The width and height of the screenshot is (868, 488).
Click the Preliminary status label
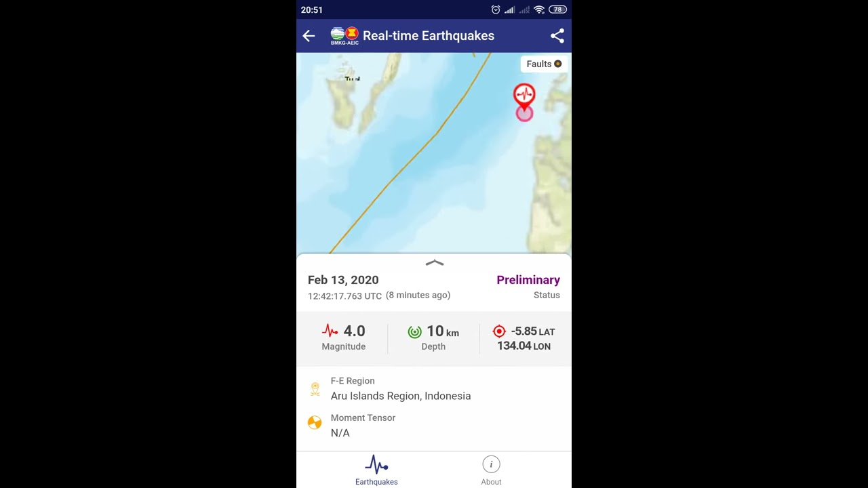pyautogui.click(x=528, y=280)
